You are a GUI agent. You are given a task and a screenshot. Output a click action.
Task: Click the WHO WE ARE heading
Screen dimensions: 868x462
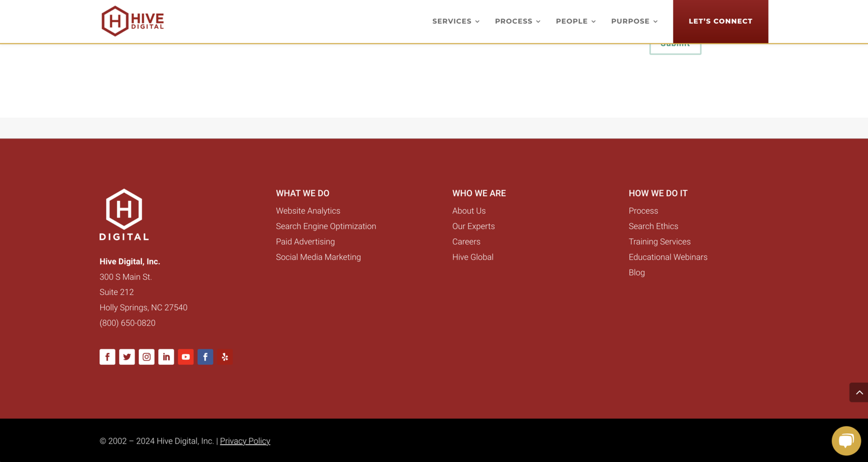tap(479, 193)
